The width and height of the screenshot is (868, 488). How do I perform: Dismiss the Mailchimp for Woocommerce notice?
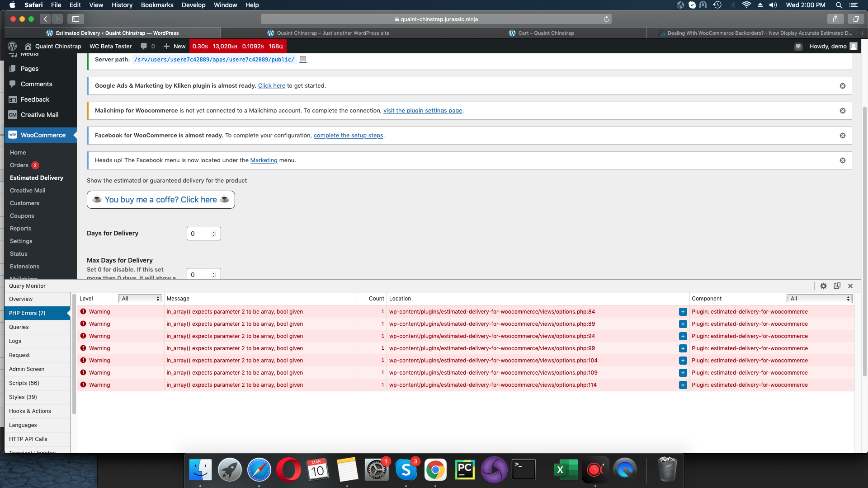coord(843,110)
